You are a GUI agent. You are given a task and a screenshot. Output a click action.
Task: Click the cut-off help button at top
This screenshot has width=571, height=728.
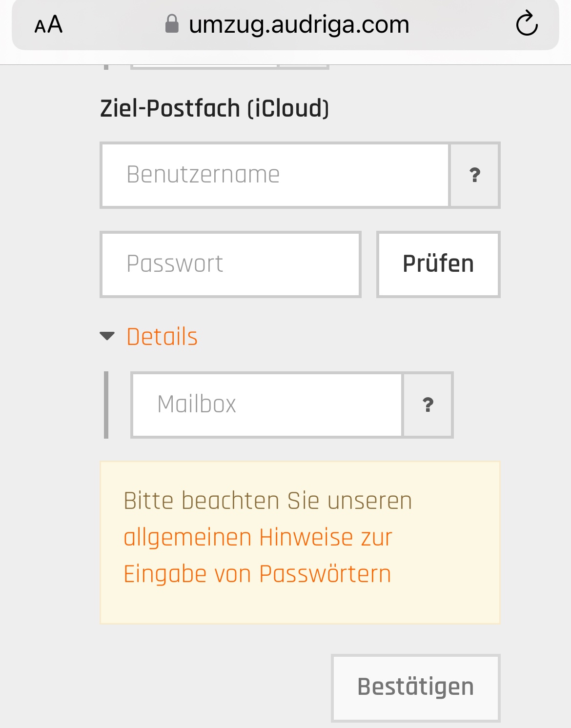click(x=304, y=66)
